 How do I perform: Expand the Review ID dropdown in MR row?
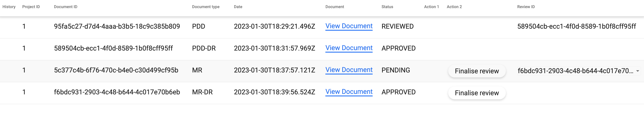637,71
